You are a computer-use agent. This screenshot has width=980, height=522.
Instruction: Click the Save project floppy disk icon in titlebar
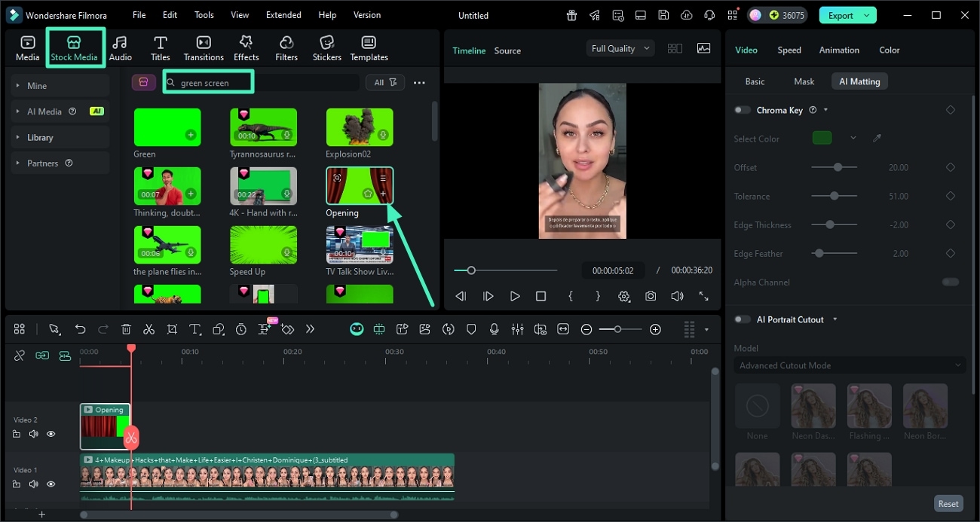[x=663, y=14]
